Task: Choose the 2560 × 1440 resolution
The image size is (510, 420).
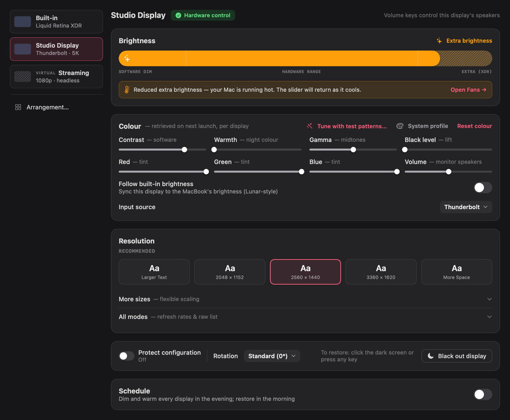Action: (x=305, y=272)
